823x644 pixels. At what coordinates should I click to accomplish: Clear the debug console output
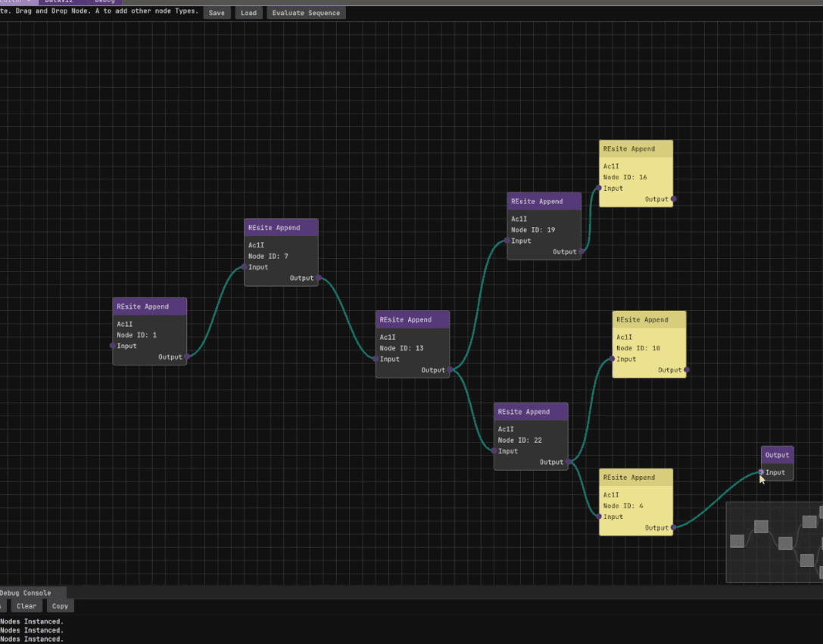(26, 606)
